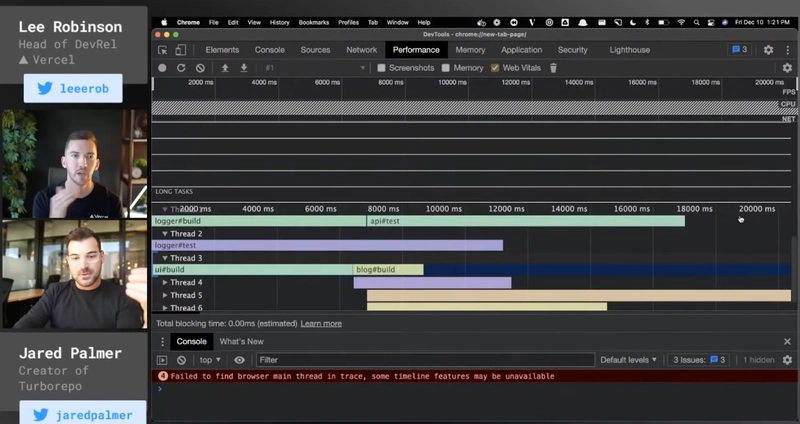Viewport: 800px width, 424px height.
Task: Clear the performance recording
Action: 200,68
